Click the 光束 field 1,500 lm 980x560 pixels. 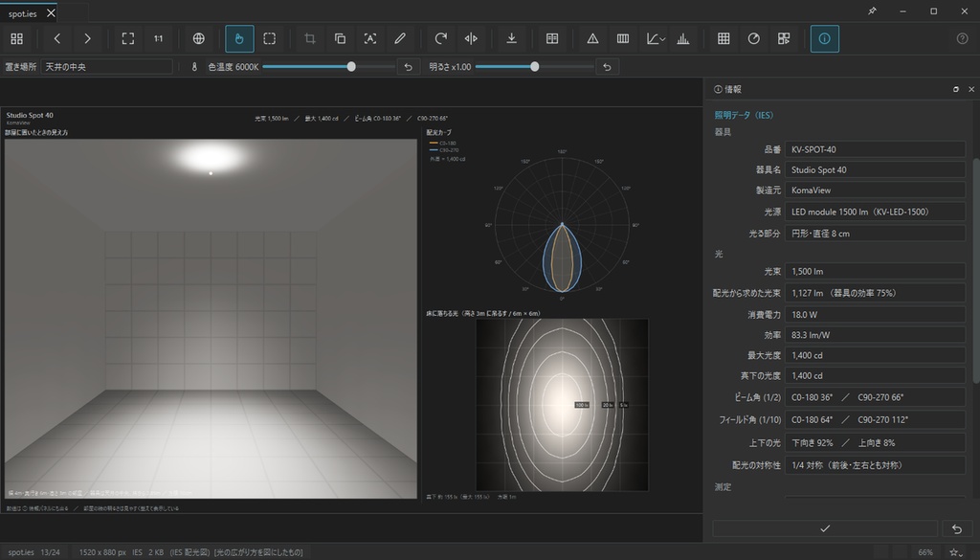[875, 271]
